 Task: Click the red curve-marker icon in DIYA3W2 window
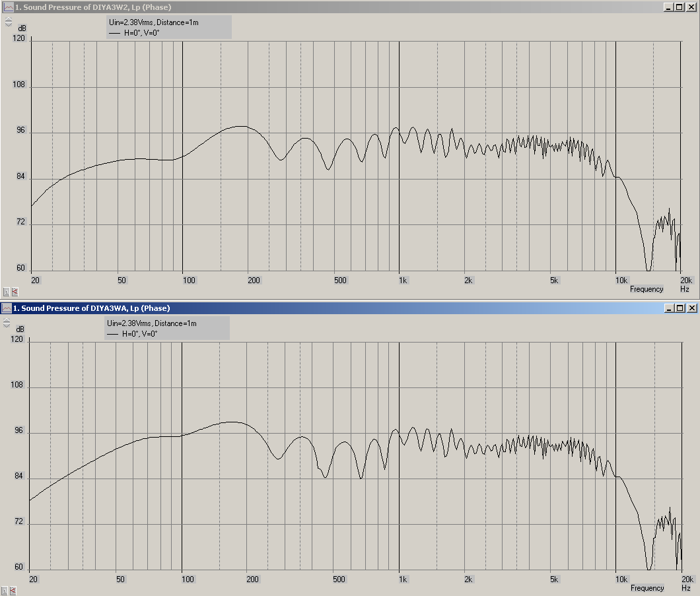(x=15, y=292)
